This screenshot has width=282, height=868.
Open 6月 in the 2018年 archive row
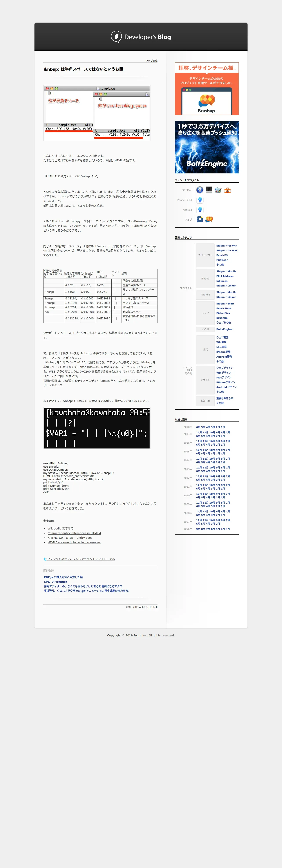198,427
